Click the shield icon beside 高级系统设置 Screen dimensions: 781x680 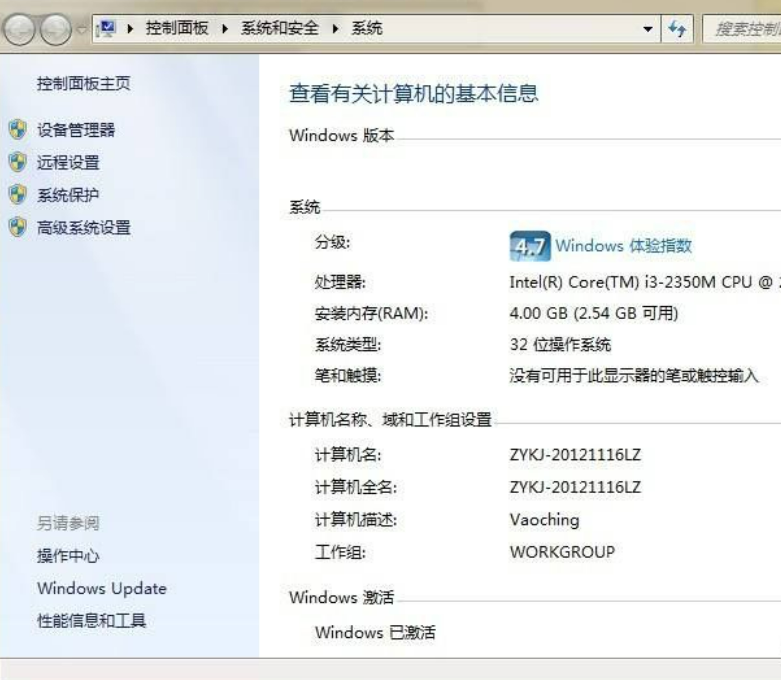click(x=17, y=227)
